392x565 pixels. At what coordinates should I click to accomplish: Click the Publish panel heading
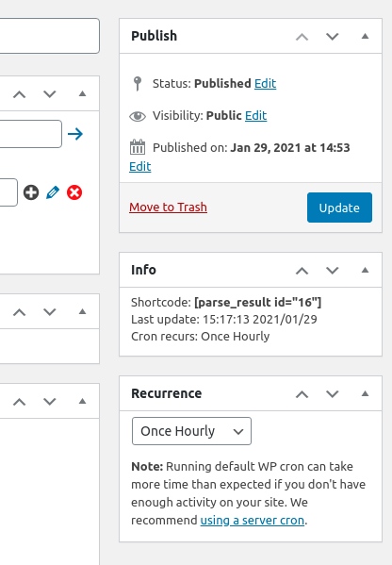[154, 36]
